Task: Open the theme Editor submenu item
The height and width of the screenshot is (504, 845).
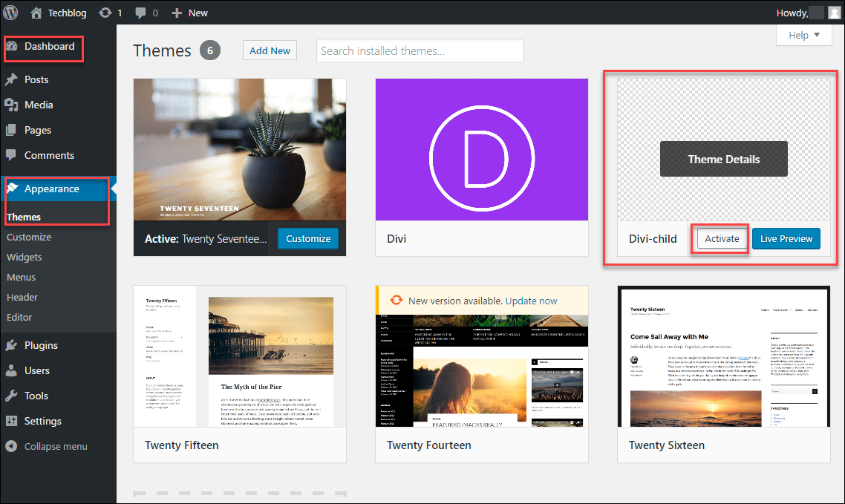Action: 19,317
